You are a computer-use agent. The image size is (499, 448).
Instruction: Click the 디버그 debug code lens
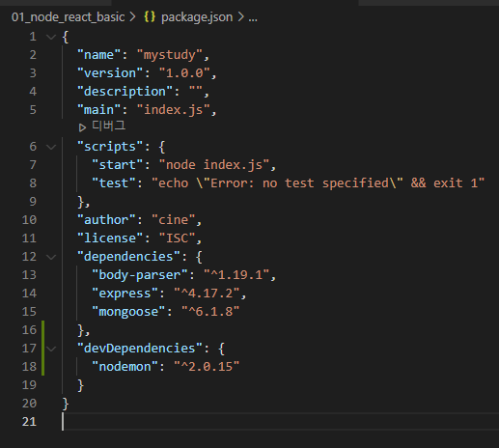(109, 126)
